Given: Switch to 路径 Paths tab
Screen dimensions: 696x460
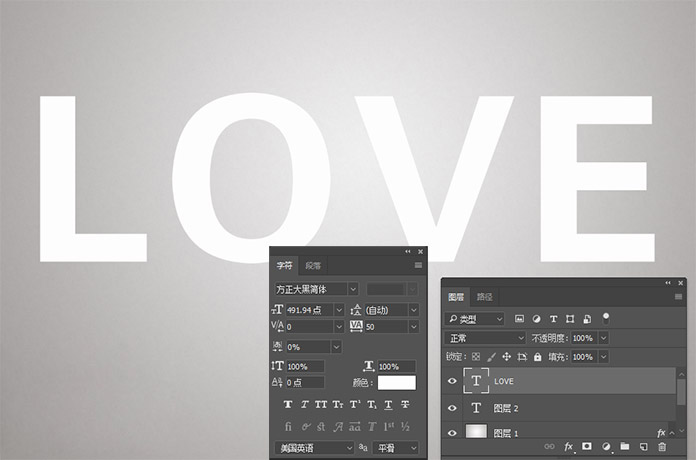Looking at the screenshot, I should tap(484, 297).
